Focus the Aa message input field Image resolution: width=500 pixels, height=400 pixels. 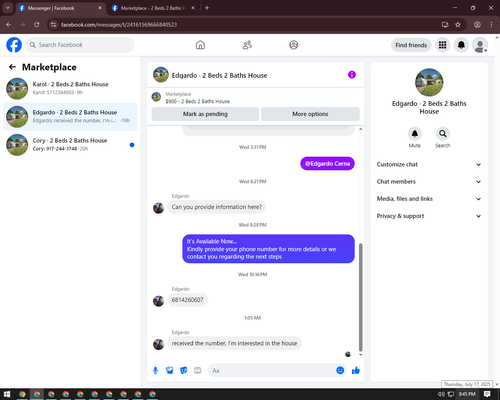click(x=272, y=370)
